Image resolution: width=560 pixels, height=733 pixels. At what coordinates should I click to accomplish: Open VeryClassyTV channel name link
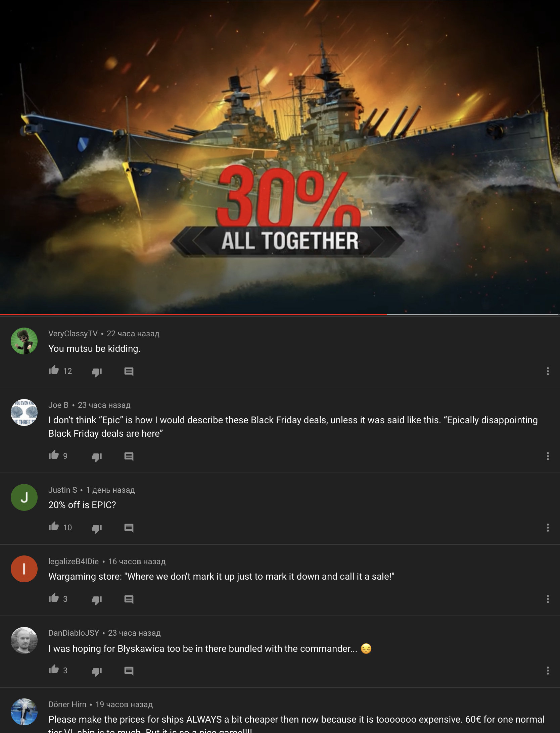(73, 334)
